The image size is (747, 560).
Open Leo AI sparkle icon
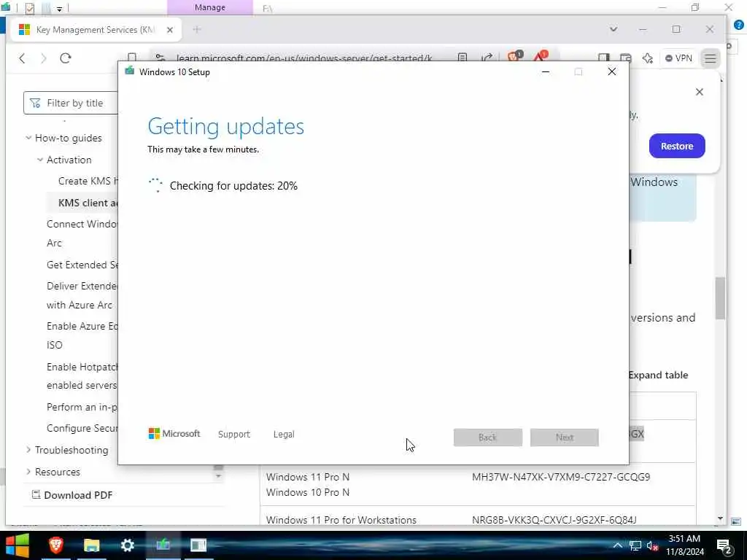click(x=648, y=58)
